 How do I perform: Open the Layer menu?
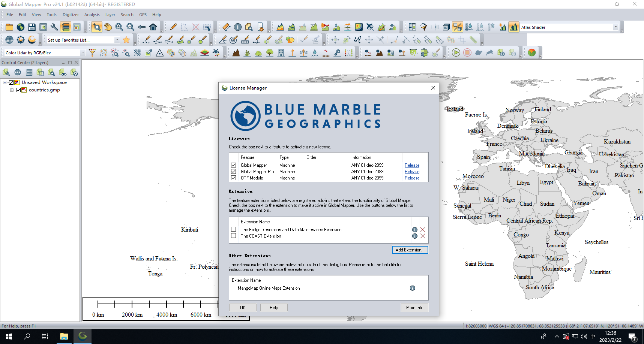pos(110,15)
